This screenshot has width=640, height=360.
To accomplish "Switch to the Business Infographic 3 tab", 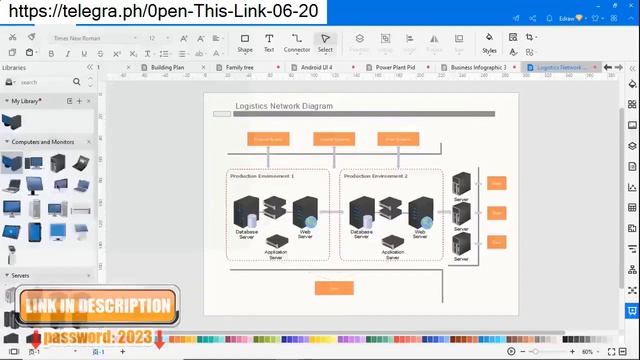I will [478, 67].
